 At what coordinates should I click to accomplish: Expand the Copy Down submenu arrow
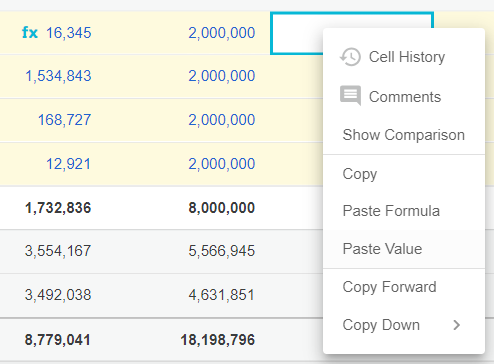click(457, 325)
